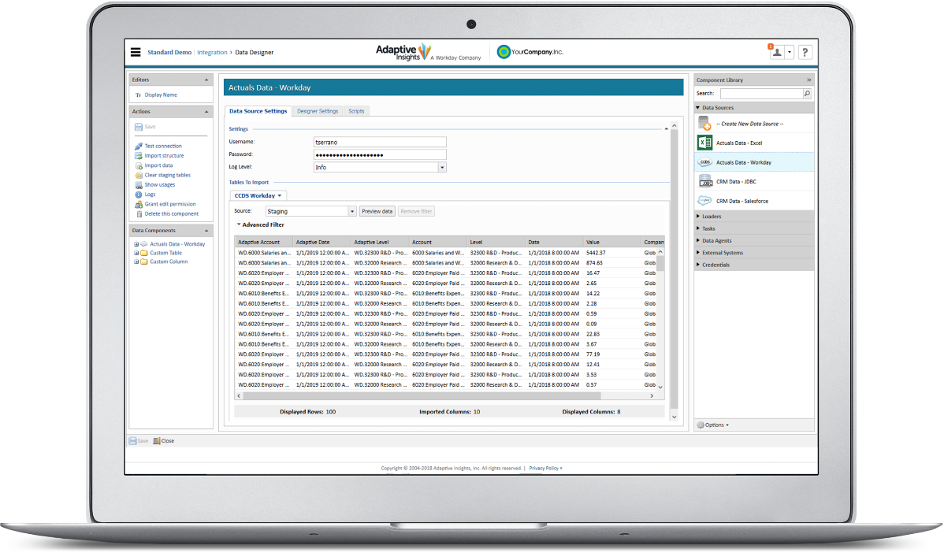
Task: Open the Scripts tab
Action: [356, 110]
